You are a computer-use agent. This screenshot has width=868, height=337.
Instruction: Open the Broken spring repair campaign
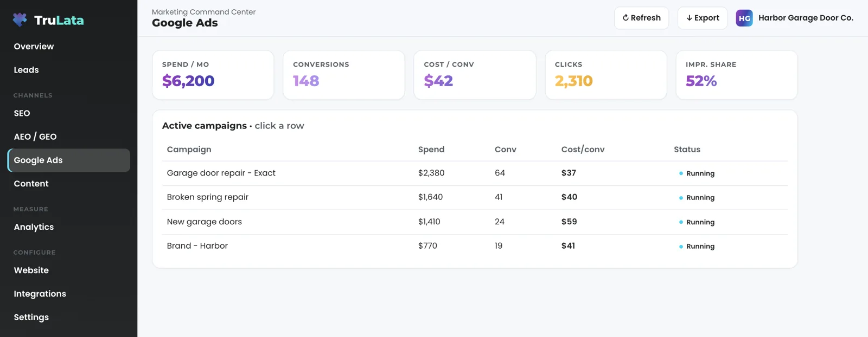[x=475, y=197]
